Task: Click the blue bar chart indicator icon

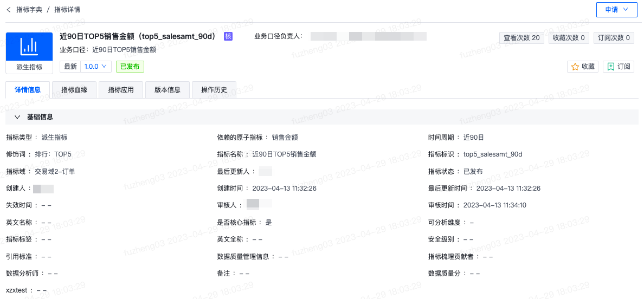Action: [x=29, y=47]
